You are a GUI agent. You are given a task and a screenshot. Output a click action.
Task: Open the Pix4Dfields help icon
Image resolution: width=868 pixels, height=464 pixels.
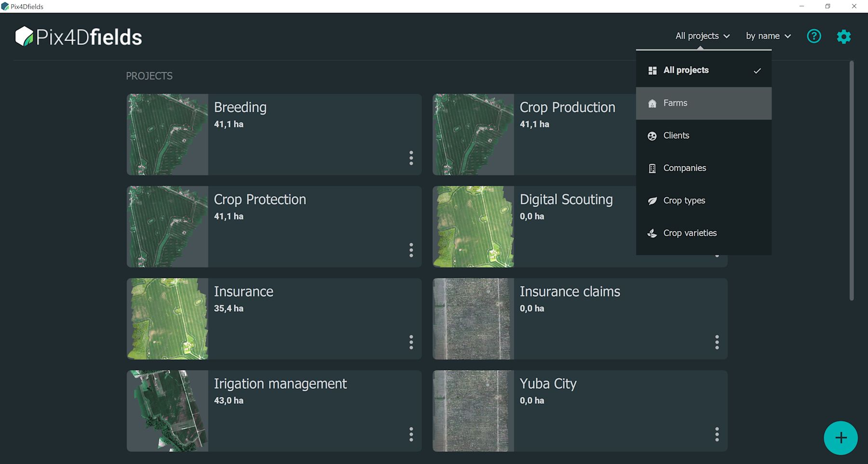click(x=814, y=36)
